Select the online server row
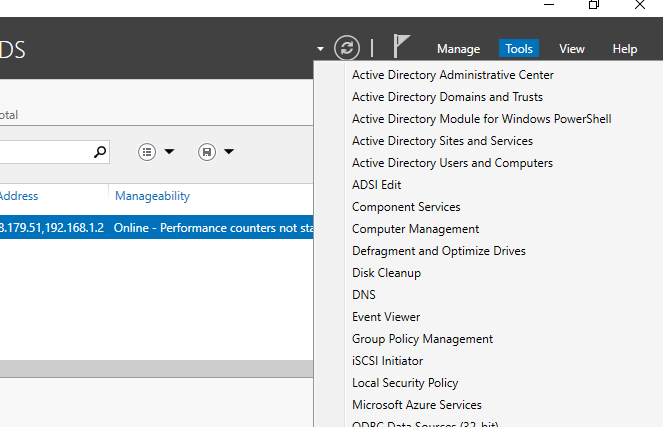663x427 pixels. click(150, 227)
